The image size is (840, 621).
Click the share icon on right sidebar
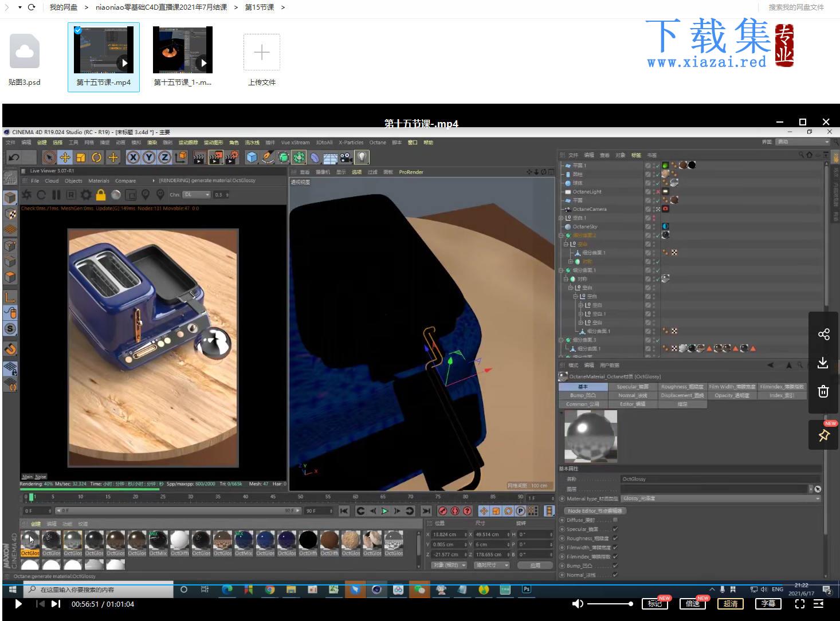[823, 335]
